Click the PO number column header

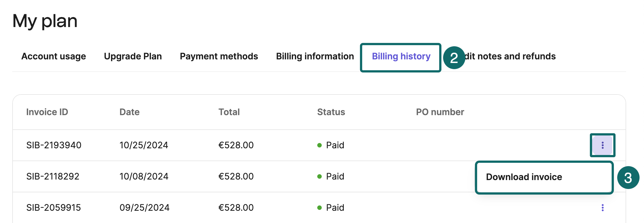click(439, 112)
